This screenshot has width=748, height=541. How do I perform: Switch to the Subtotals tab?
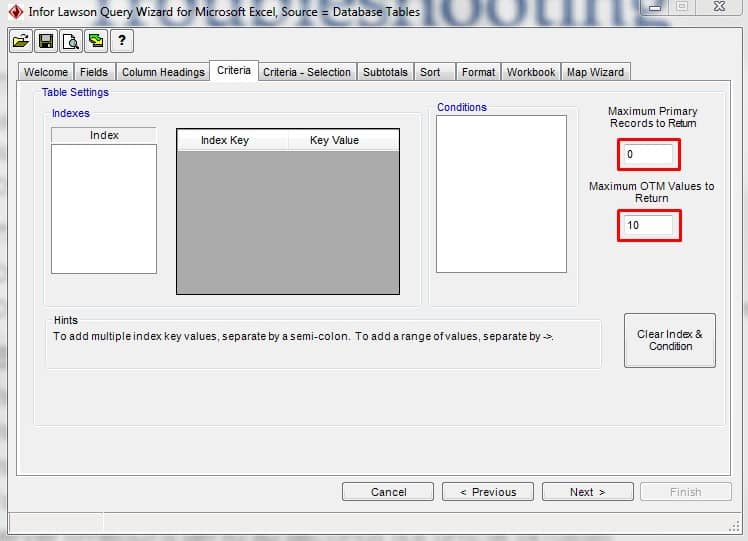[385, 72]
